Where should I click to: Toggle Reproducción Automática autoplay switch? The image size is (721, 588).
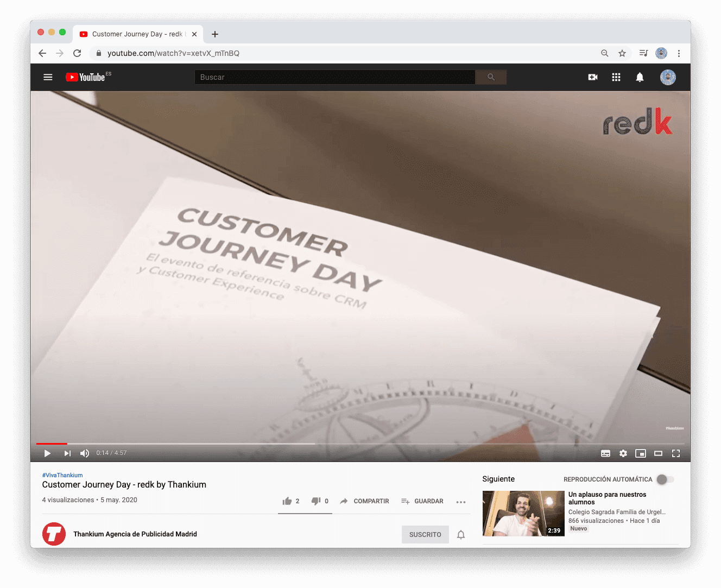666,479
